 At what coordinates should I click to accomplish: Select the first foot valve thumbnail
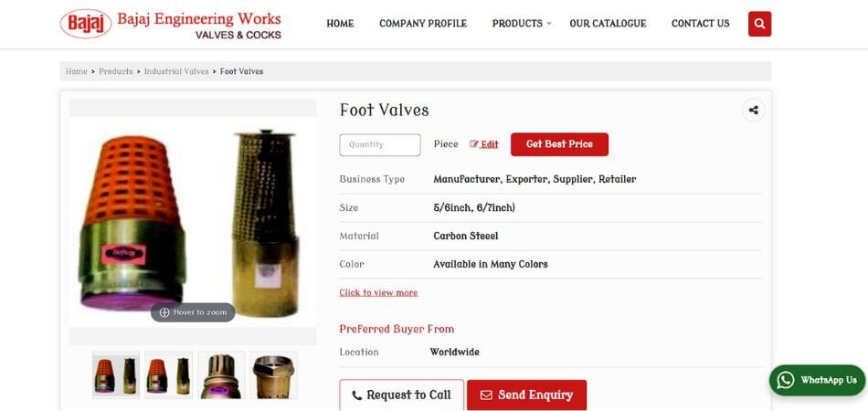[x=116, y=375]
